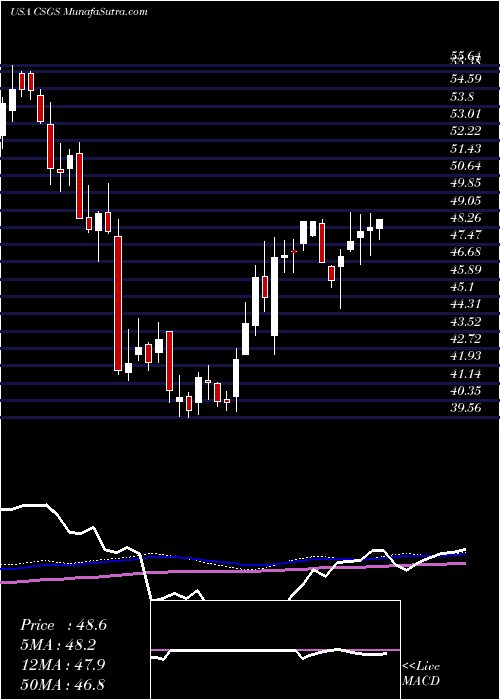Click the 5MA : 48.2 legend entry
The height and width of the screenshot is (700, 500).
(x=58, y=645)
